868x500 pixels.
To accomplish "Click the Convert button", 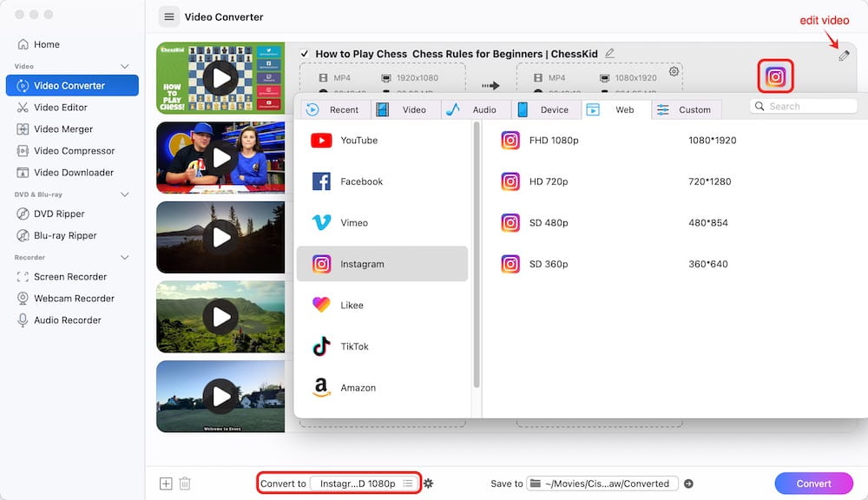I will (x=813, y=484).
